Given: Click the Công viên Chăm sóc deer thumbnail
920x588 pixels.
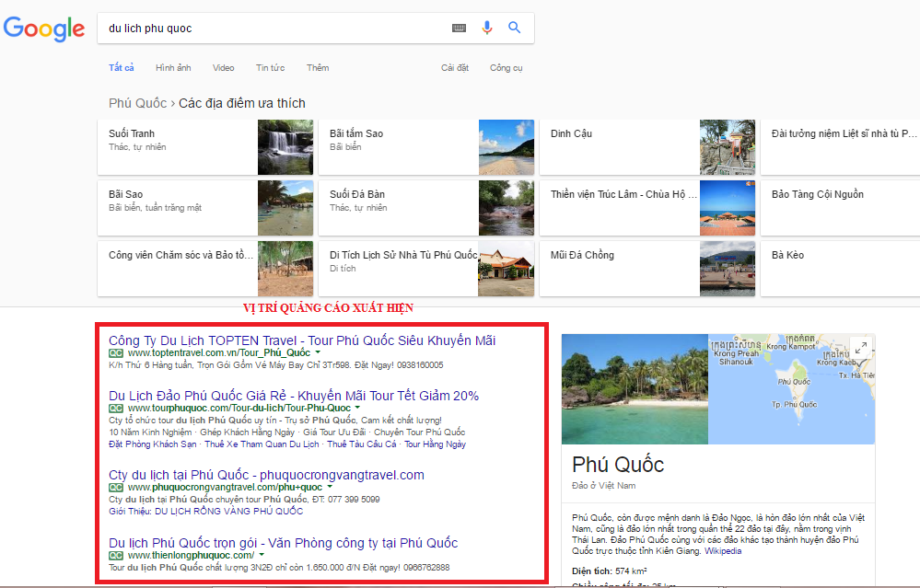Looking at the screenshot, I should (285, 269).
